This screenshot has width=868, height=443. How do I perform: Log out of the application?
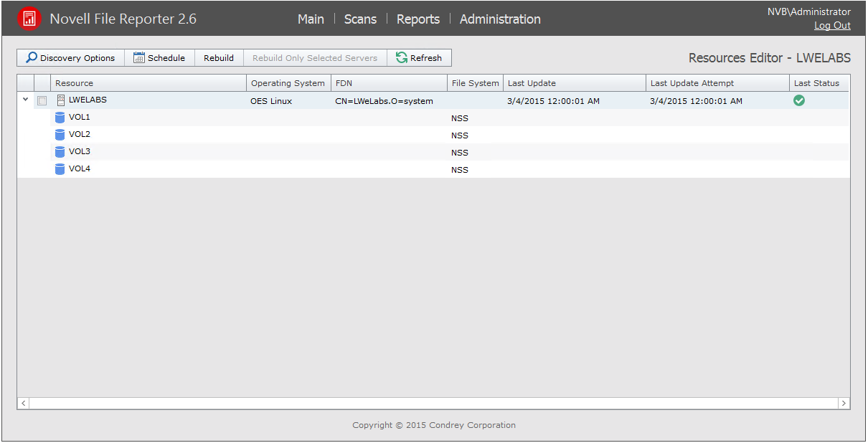point(832,26)
